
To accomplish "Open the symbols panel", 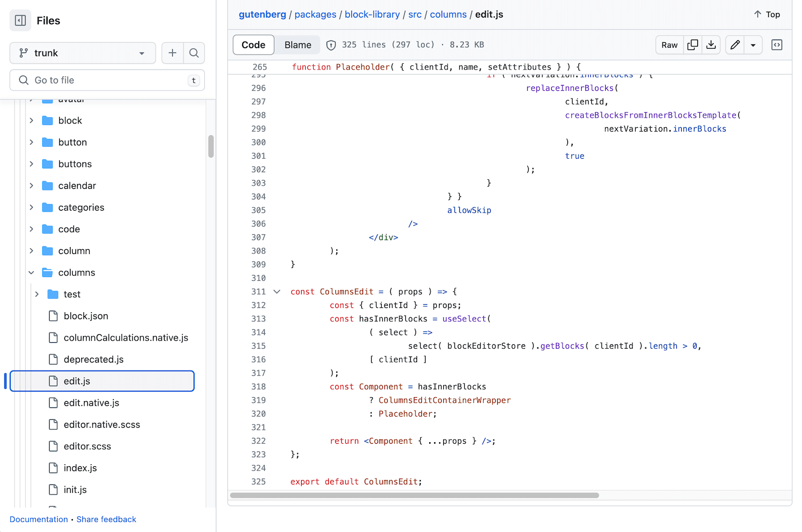I will pos(777,45).
